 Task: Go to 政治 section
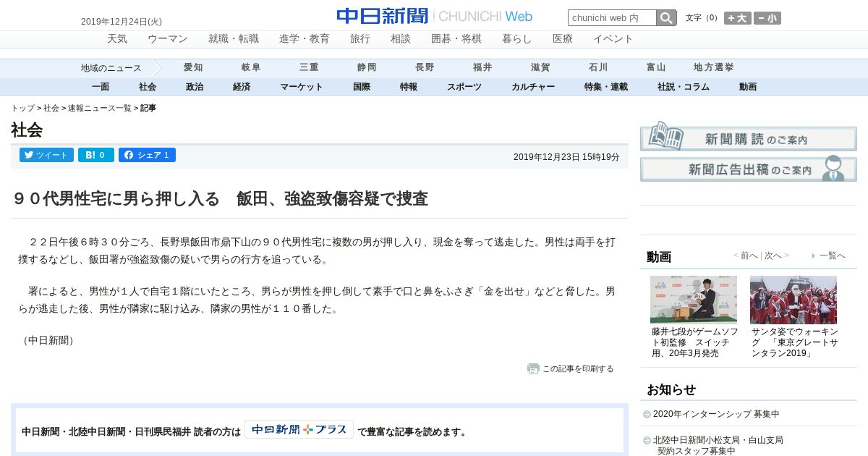tap(195, 87)
